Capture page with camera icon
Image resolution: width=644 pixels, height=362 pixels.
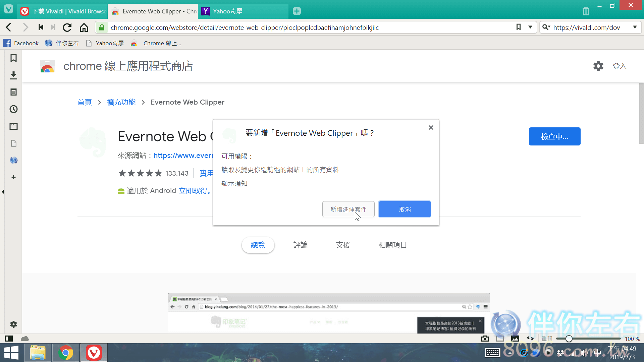tap(485, 339)
